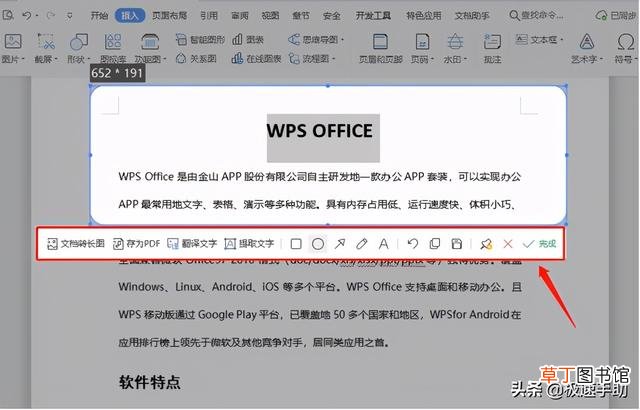Image resolution: width=640 pixels, height=410 pixels.
Task: Click the 思维导图 mind map button
Action: 313,40
